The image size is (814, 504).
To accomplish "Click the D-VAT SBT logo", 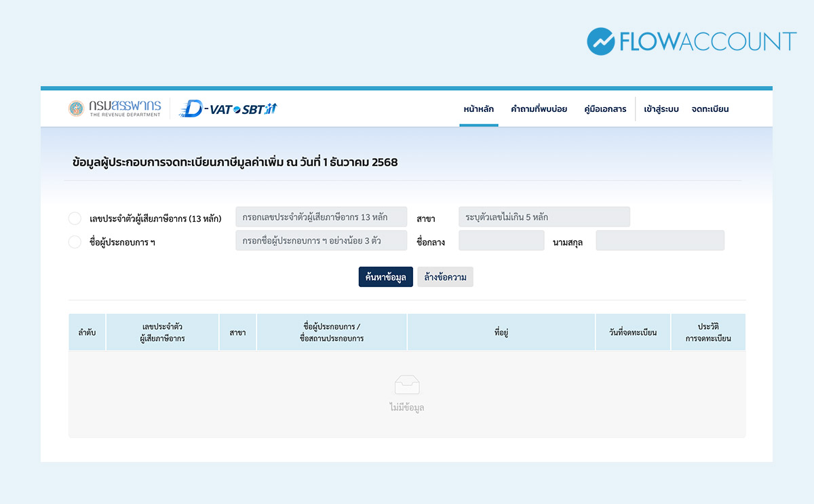I will [228, 107].
